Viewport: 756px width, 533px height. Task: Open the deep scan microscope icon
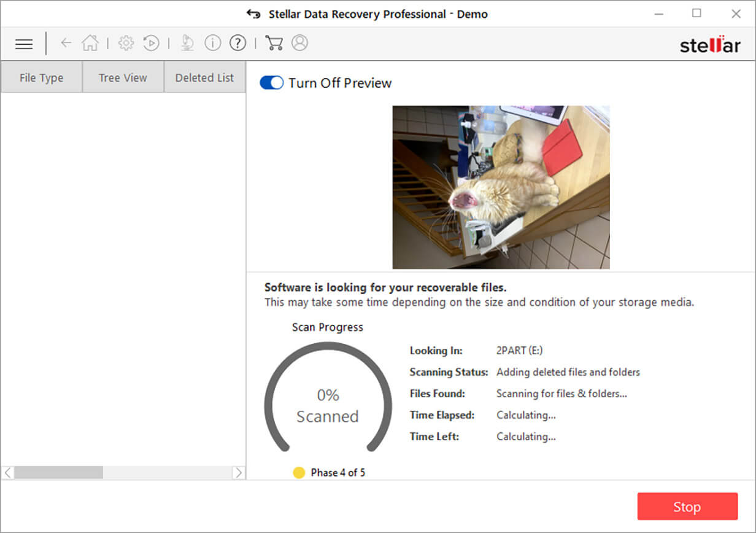point(187,43)
